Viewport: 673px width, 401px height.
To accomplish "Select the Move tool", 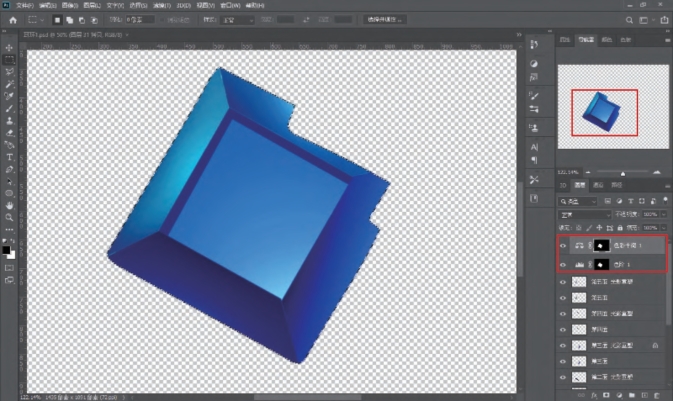I will [x=9, y=48].
